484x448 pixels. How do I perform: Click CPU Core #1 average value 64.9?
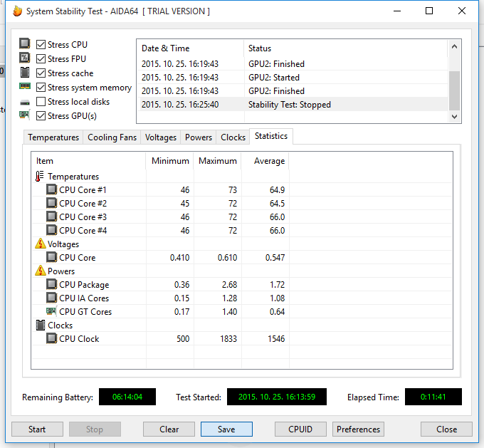click(x=277, y=189)
